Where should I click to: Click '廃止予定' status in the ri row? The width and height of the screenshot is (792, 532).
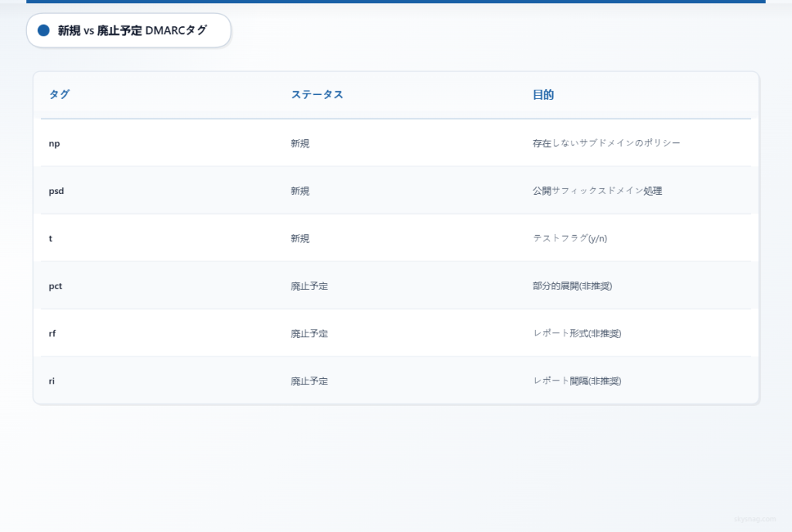(x=309, y=381)
